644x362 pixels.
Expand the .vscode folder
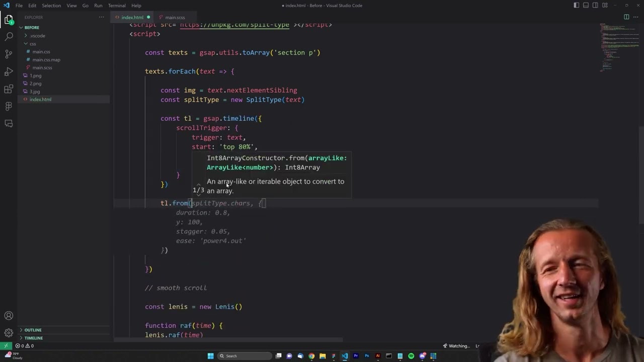click(64, 36)
